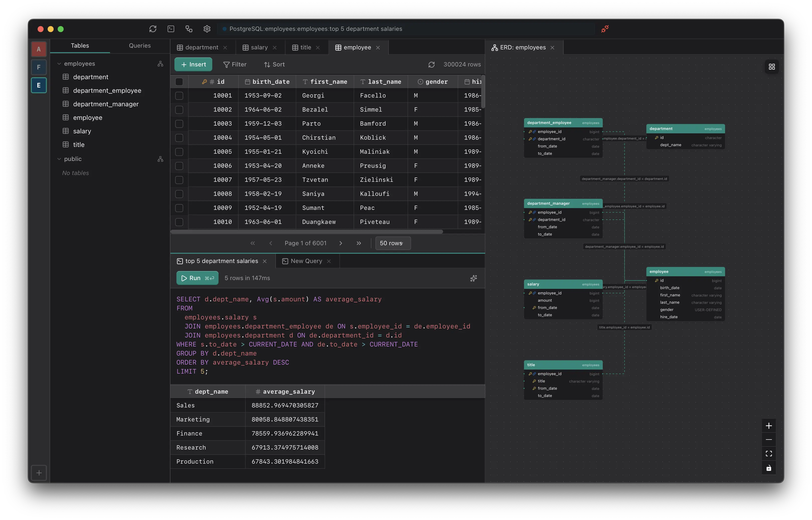Switch to the Queries tab
This screenshot has height=520, width=812.
point(139,46)
